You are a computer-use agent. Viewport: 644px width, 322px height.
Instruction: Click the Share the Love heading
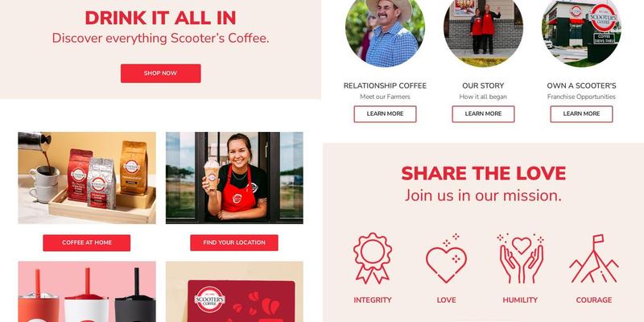click(x=484, y=173)
